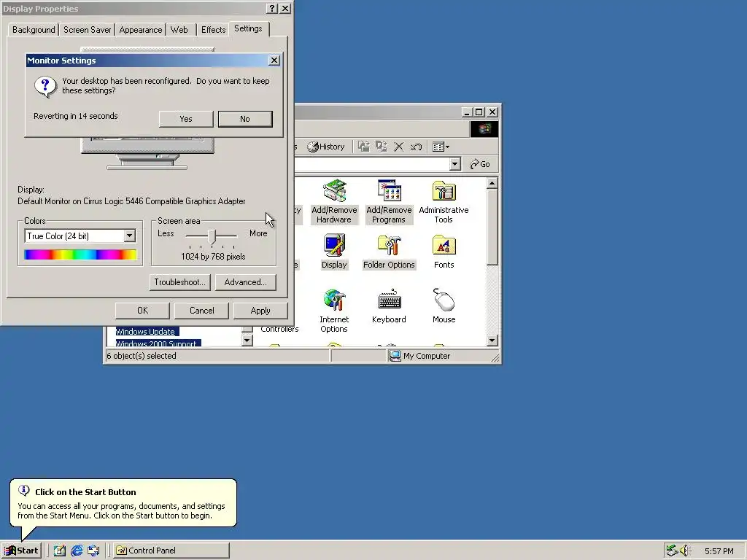747x560 pixels.
Task: Click the Controllers icon label
Action: (x=279, y=329)
